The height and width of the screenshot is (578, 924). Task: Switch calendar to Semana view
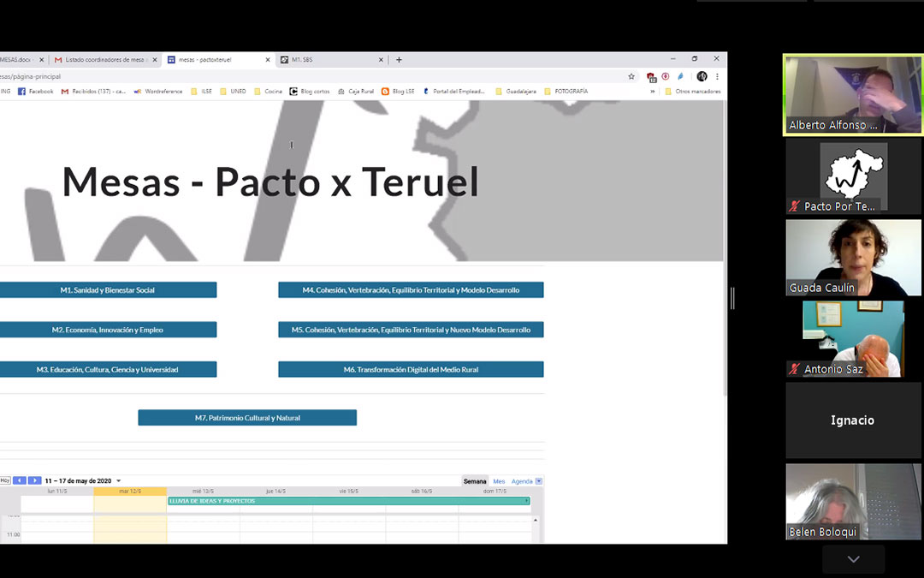[475, 481]
